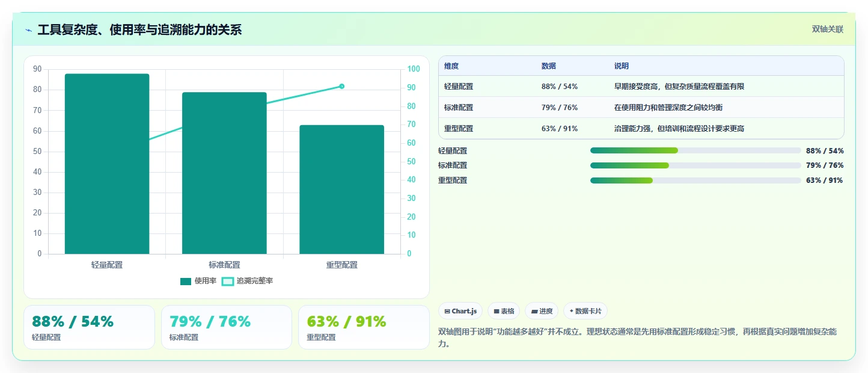Click the 标准配置 bar in the chart

[224, 173]
